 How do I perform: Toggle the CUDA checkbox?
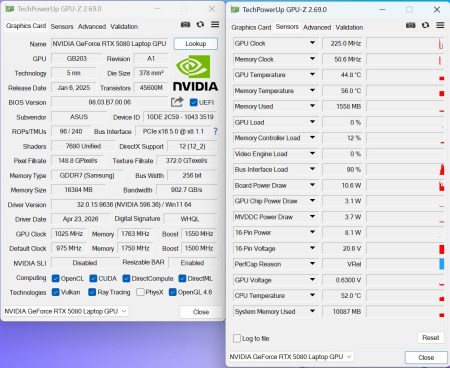[93, 278]
